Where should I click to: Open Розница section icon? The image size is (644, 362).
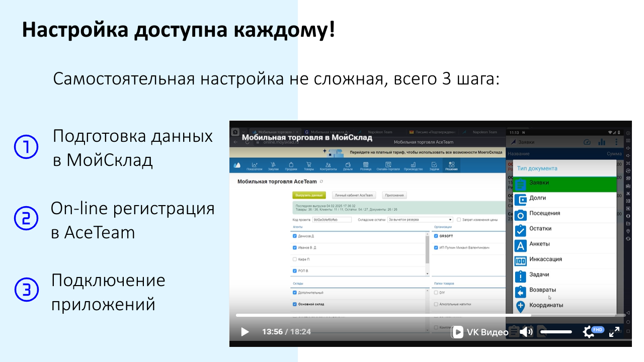pyautogui.click(x=366, y=166)
